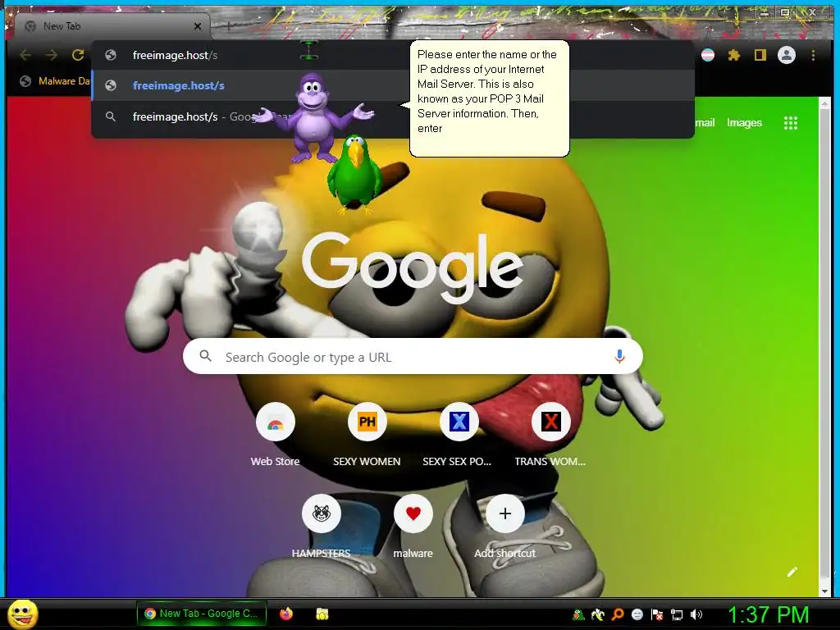Select the highlighted freeimage.host/s suggestion
This screenshot has width=840, height=630.
393,85
